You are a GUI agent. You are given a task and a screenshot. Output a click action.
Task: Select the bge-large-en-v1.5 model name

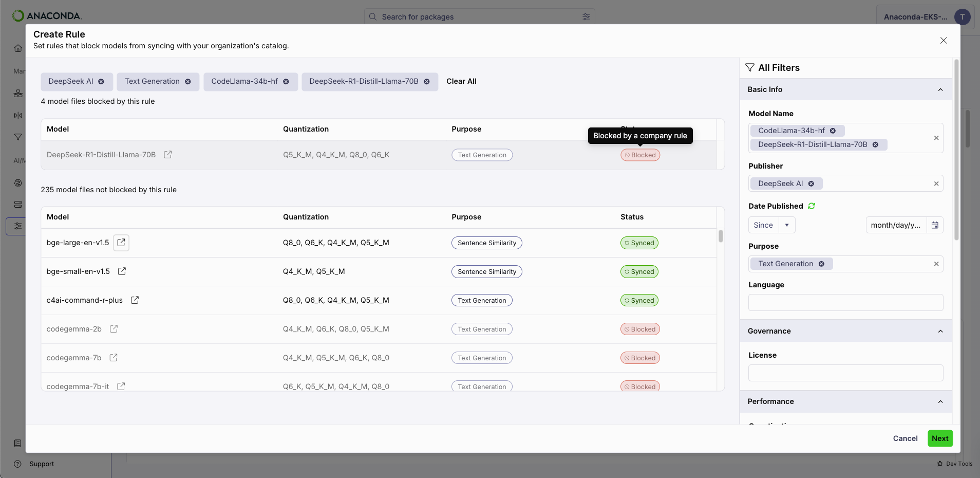click(x=78, y=243)
